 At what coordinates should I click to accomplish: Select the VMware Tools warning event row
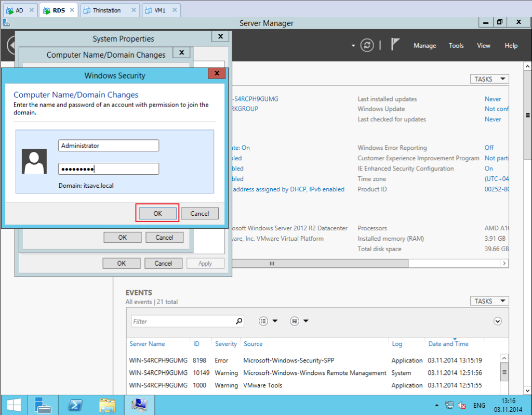click(313, 385)
